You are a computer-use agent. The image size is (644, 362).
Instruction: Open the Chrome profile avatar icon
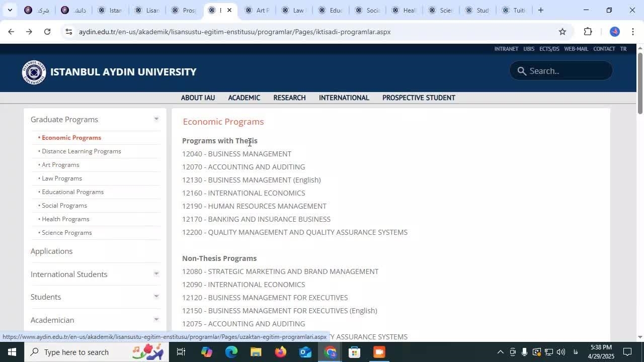tap(614, 32)
